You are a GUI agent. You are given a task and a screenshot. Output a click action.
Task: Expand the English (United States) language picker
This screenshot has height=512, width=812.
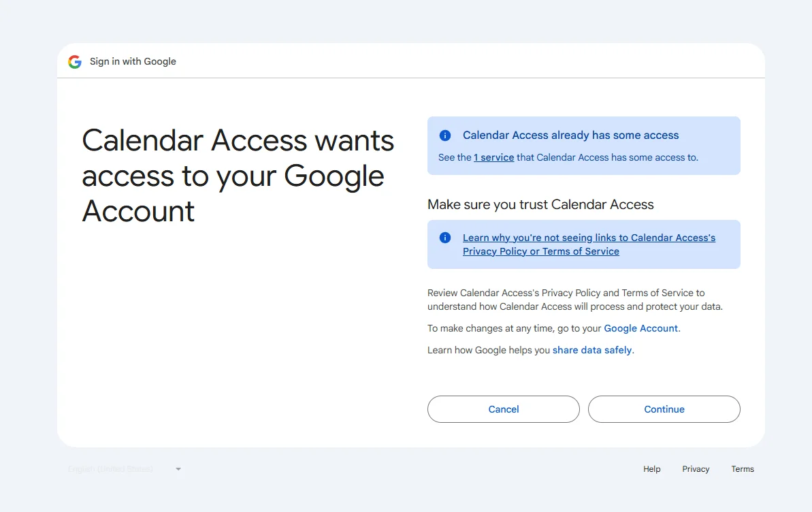123,468
